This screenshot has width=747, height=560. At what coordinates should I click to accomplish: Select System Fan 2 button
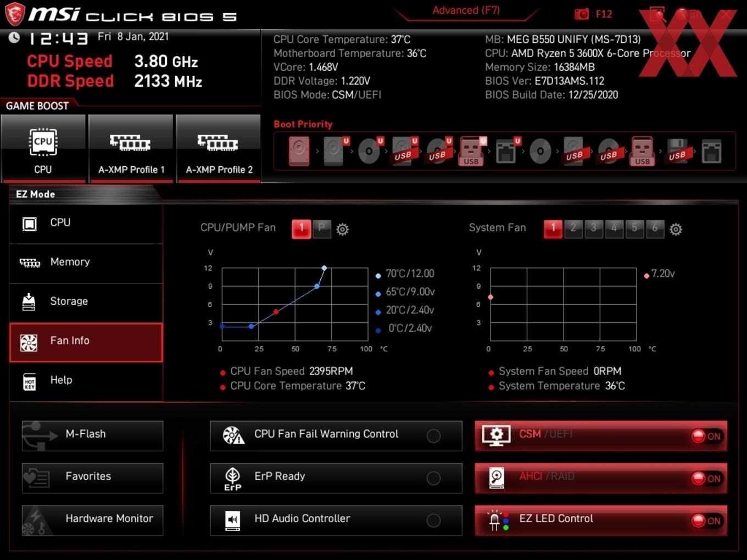click(x=573, y=228)
